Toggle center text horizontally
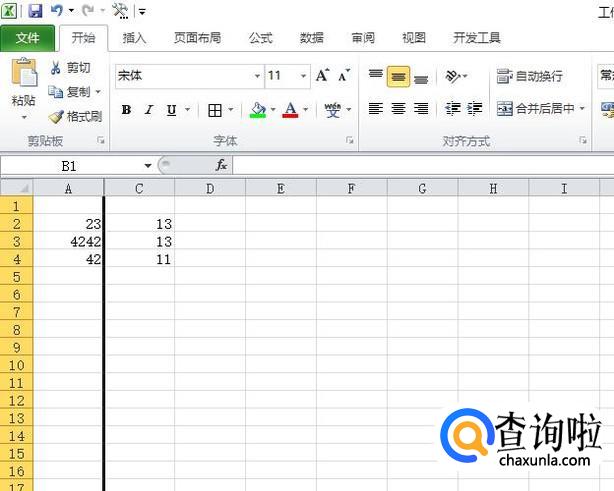614x491 pixels. click(399, 108)
